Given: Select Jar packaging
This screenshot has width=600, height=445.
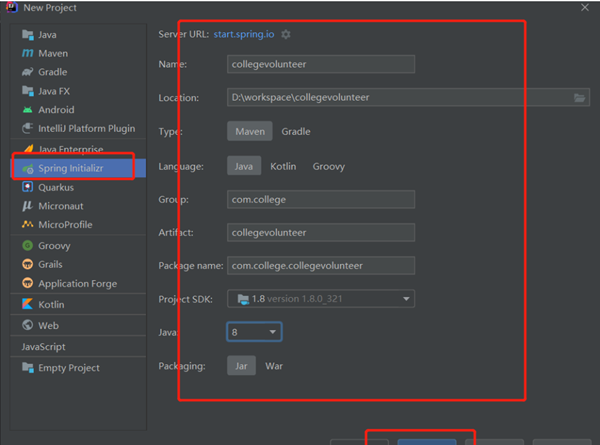Looking at the screenshot, I should [241, 366].
